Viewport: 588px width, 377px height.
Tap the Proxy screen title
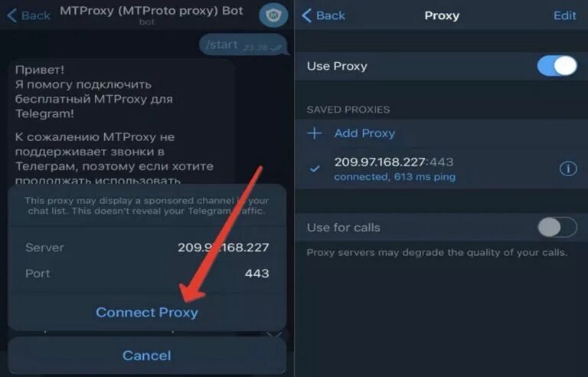442,16
